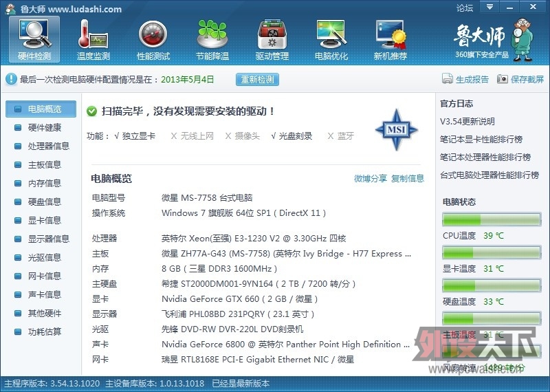Launch the 性能测试 gauge icon
Viewport: 550px width, 392px height.
[153, 35]
